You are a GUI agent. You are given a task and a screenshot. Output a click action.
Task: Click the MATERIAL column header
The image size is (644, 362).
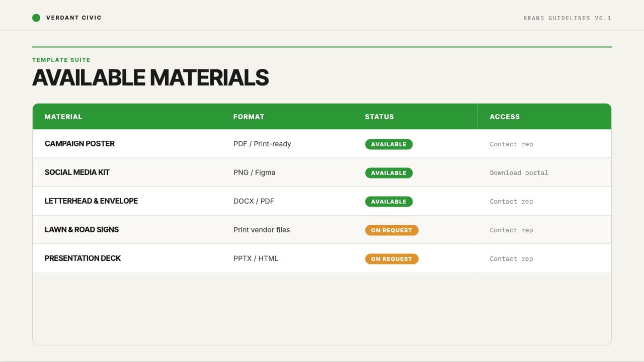pyautogui.click(x=63, y=117)
